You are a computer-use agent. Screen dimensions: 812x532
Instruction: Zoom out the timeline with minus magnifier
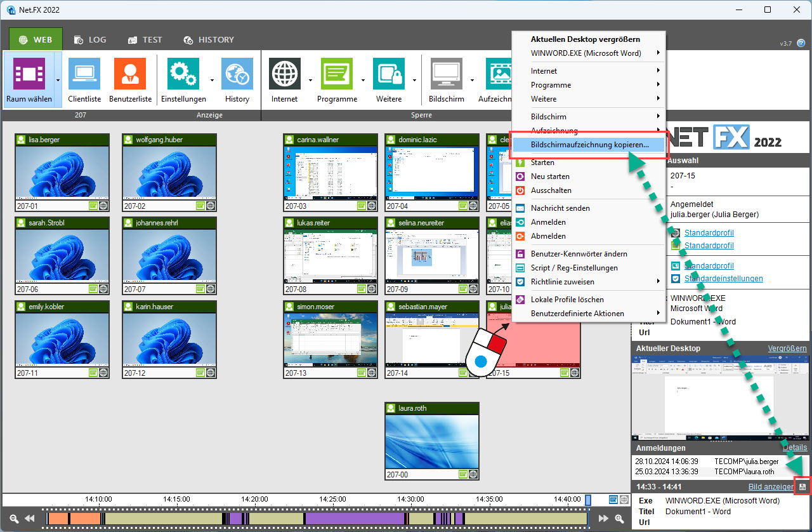tap(14, 519)
